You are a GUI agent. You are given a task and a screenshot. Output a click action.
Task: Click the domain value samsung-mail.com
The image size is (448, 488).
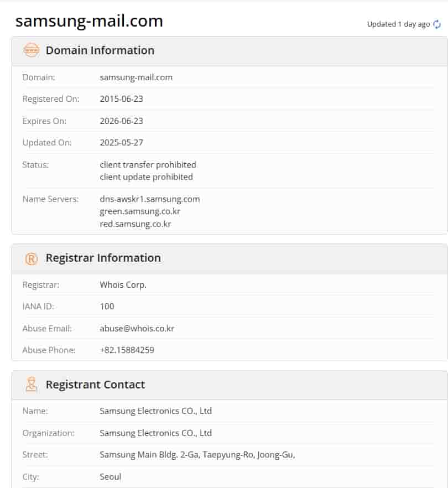point(136,77)
